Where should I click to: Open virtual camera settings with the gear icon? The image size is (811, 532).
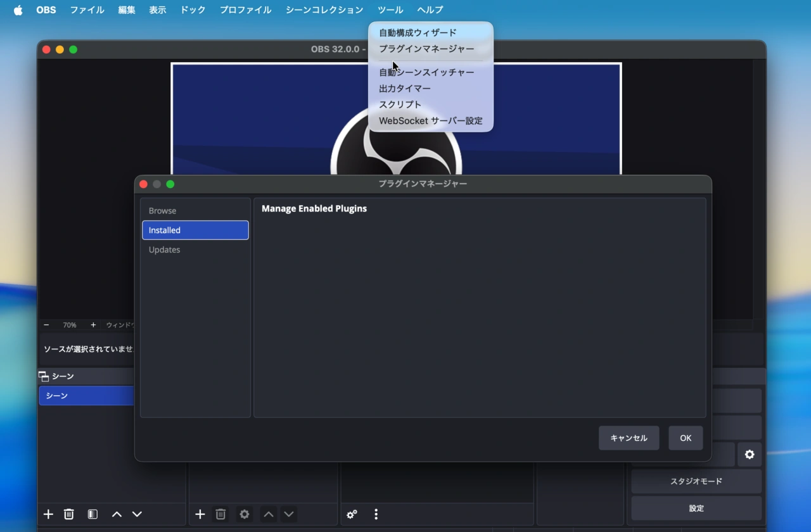pos(750,455)
